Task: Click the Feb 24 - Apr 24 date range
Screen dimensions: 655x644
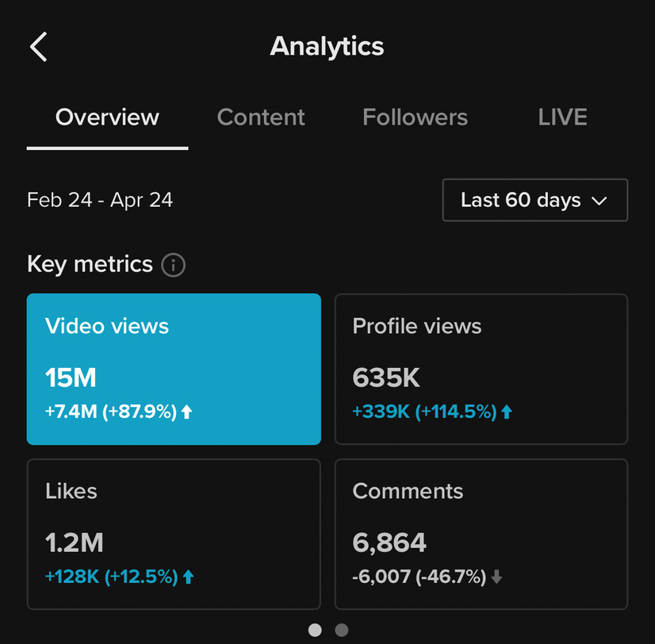Action: coord(100,200)
